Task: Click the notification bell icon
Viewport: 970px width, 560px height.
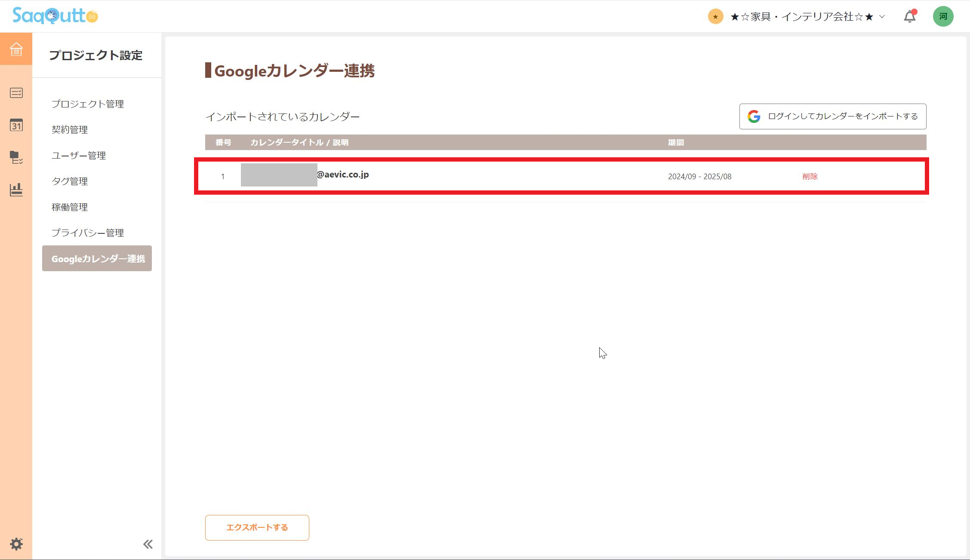Action: (x=909, y=16)
